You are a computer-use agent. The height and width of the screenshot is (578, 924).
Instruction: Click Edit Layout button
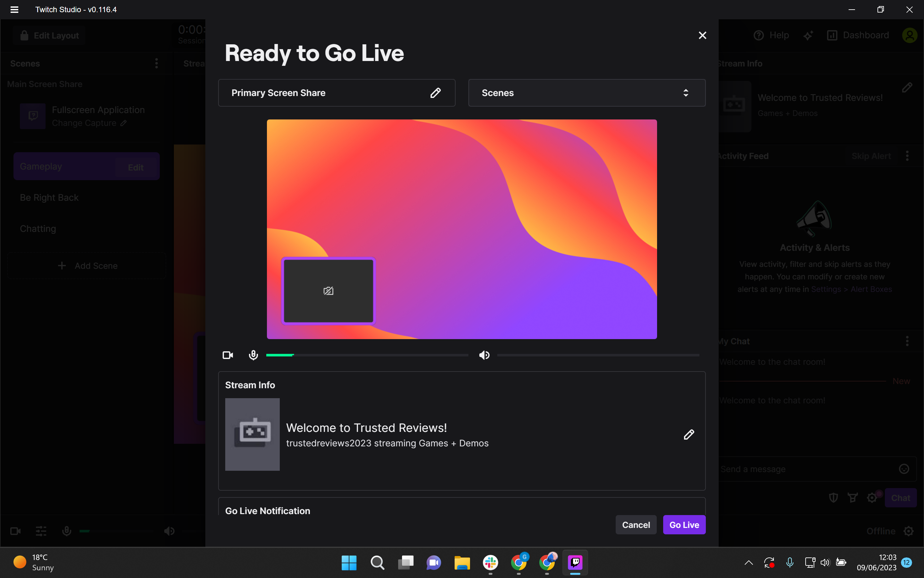coord(50,36)
